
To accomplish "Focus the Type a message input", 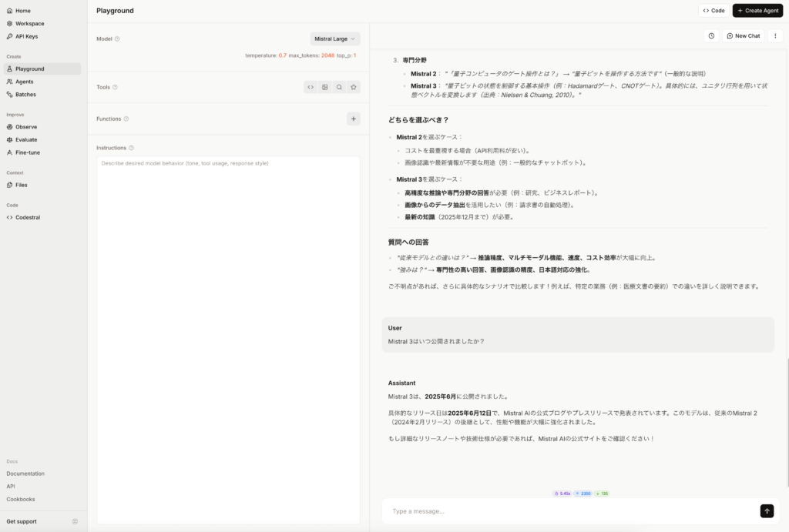I will [570, 511].
